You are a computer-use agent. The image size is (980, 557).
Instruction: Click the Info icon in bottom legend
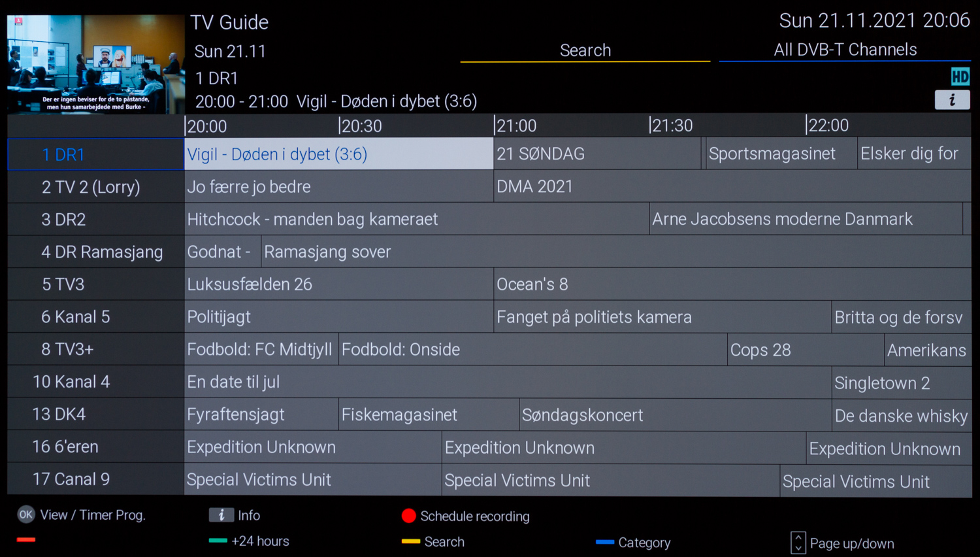221,515
